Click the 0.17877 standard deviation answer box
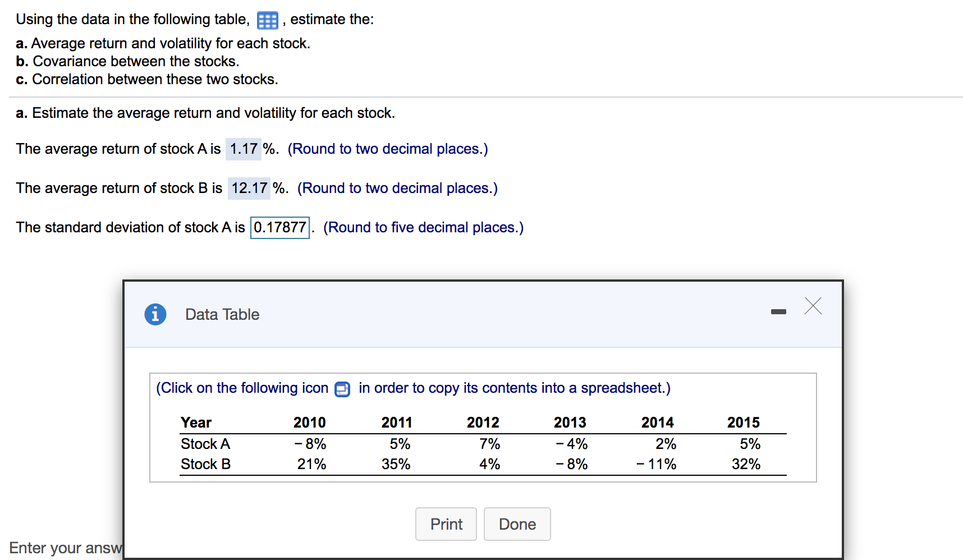Viewport: 963px width, 560px height. point(279,227)
